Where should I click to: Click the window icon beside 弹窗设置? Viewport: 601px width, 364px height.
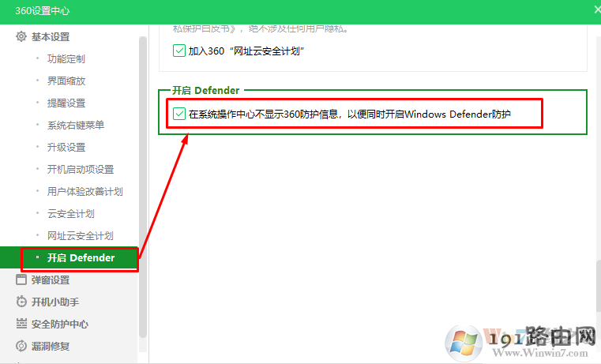(21, 280)
